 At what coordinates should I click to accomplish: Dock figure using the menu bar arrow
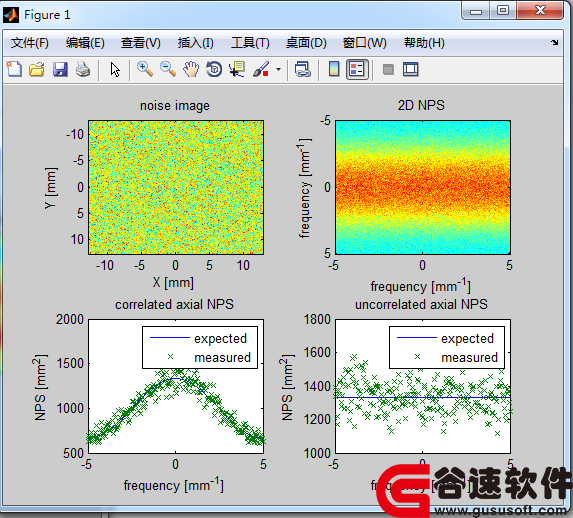coord(555,42)
